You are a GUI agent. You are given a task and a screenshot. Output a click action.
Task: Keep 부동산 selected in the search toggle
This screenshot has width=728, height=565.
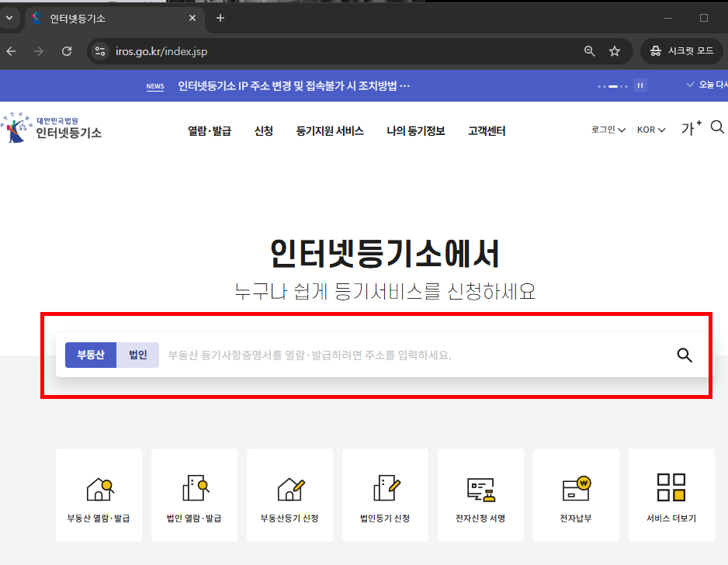[90, 355]
